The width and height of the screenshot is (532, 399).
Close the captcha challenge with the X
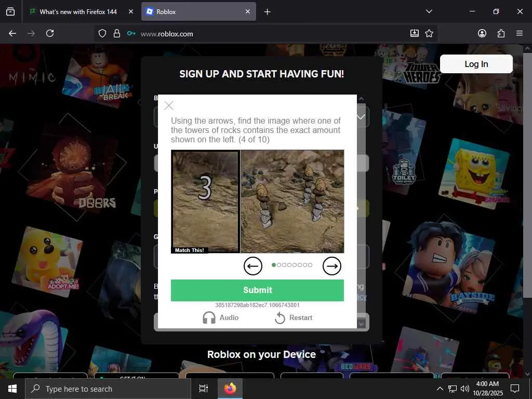tap(169, 105)
